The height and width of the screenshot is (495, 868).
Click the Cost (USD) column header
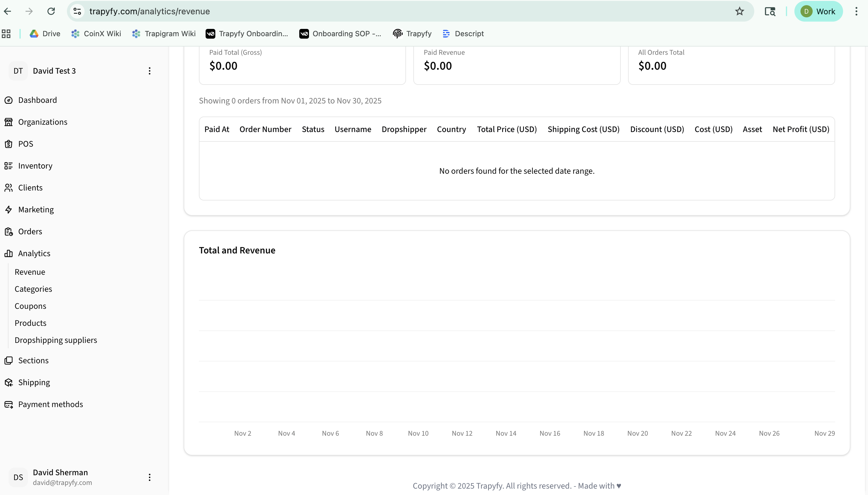coord(713,129)
